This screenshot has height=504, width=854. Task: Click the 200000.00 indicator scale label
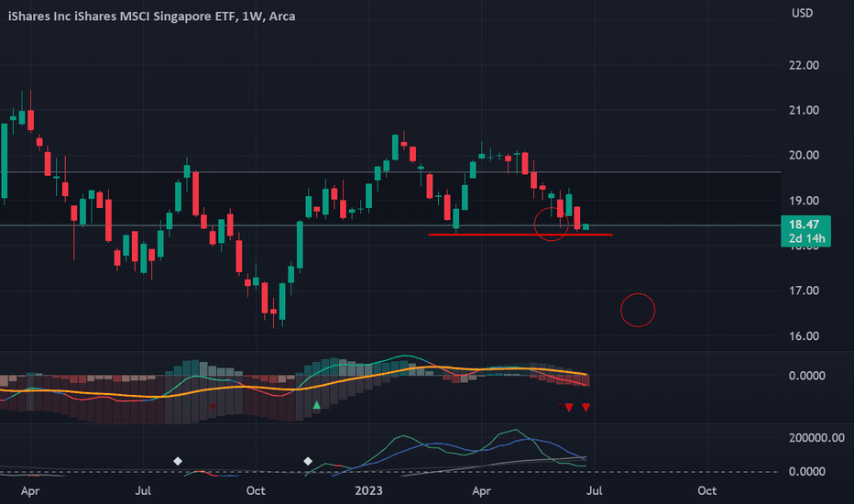pos(816,438)
